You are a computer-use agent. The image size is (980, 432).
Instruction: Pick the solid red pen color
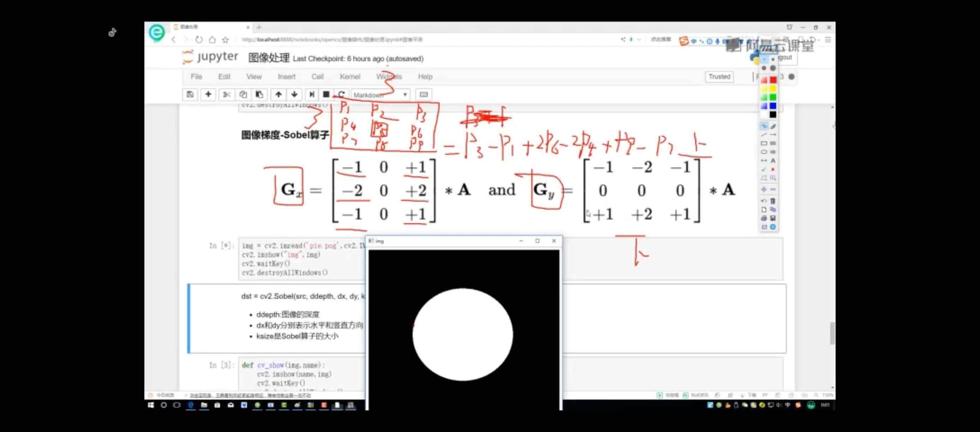click(773, 80)
